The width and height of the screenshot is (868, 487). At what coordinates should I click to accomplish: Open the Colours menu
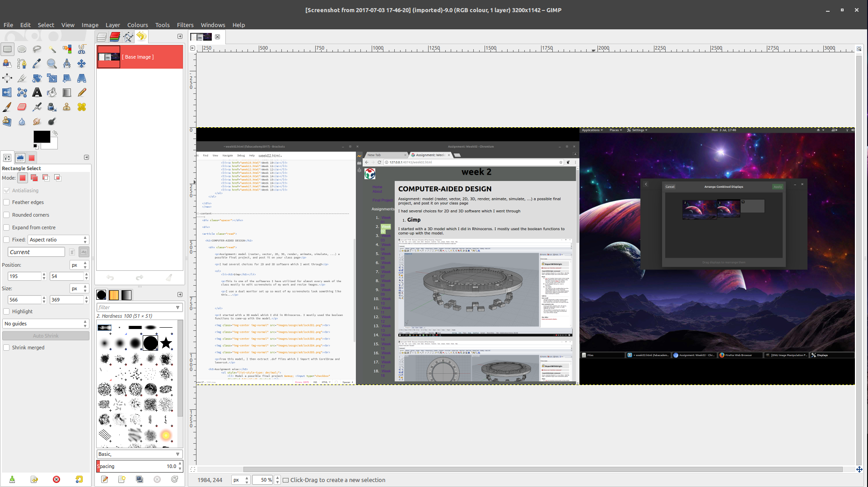[x=137, y=25]
